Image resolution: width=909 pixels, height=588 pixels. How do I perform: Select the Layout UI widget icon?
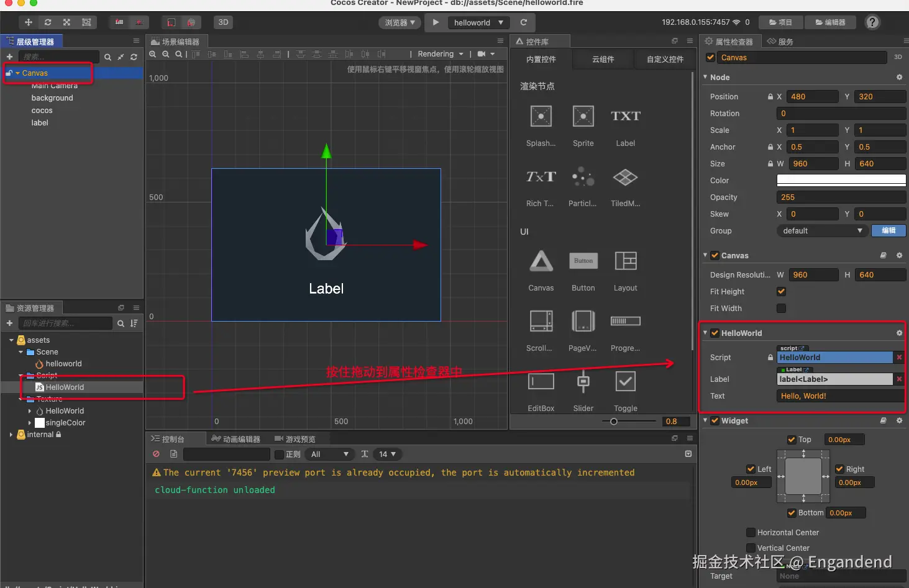[x=626, y=261]
